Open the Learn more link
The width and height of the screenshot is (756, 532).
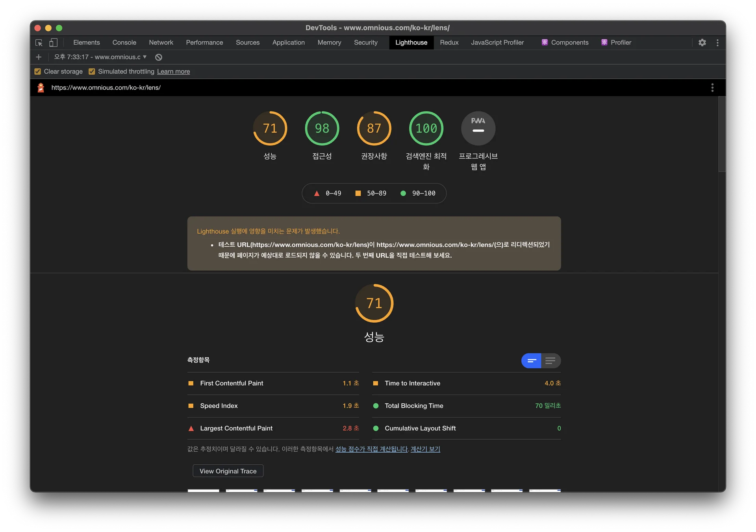173,72
